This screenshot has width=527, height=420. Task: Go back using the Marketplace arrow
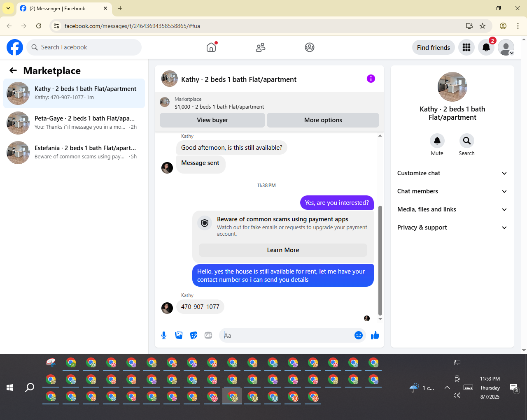13,70
